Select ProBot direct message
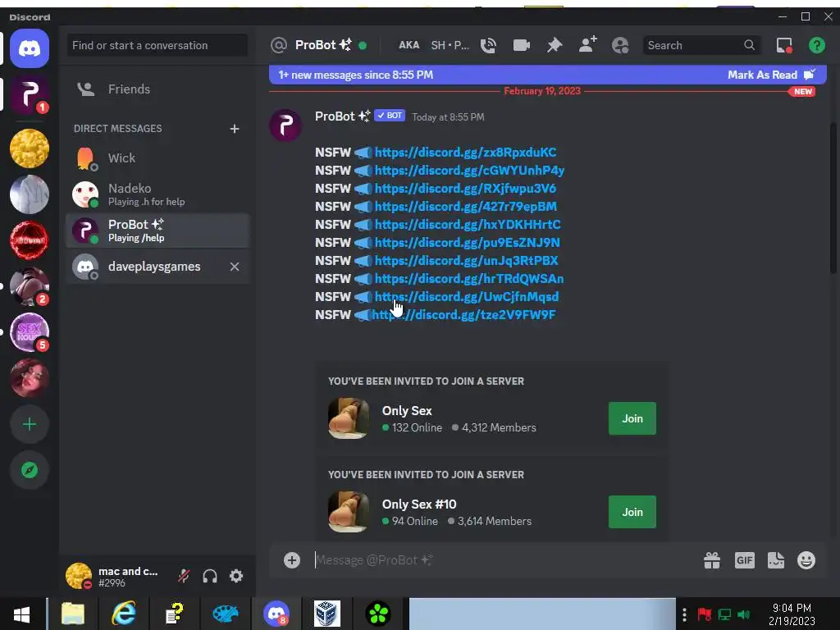 pyautogui.click(x=157, y=231)
